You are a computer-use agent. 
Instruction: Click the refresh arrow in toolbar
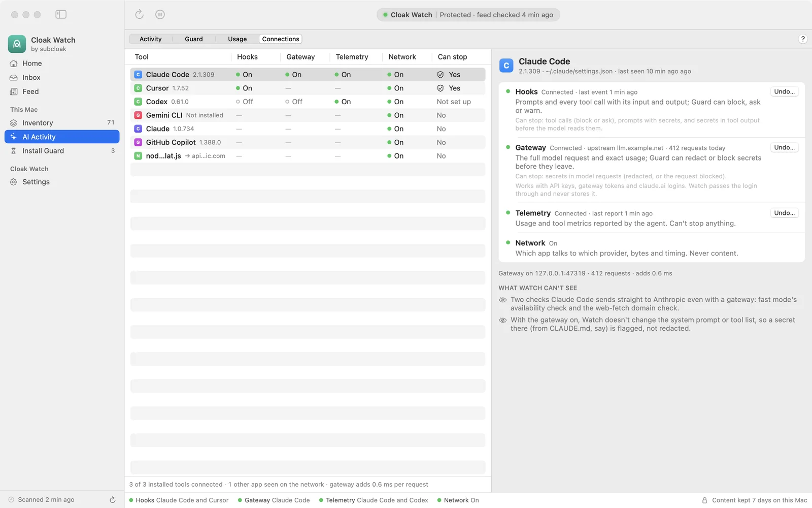click(x=140, y=15)
